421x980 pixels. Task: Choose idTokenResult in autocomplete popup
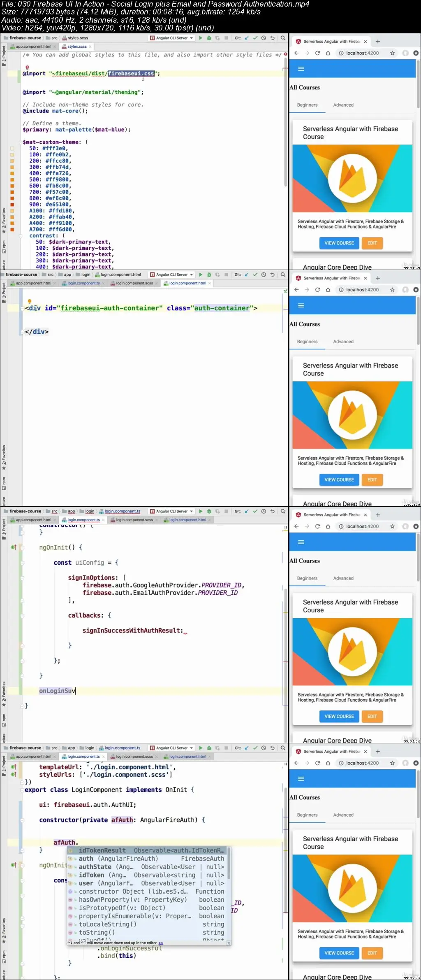(x=146, y=850)
